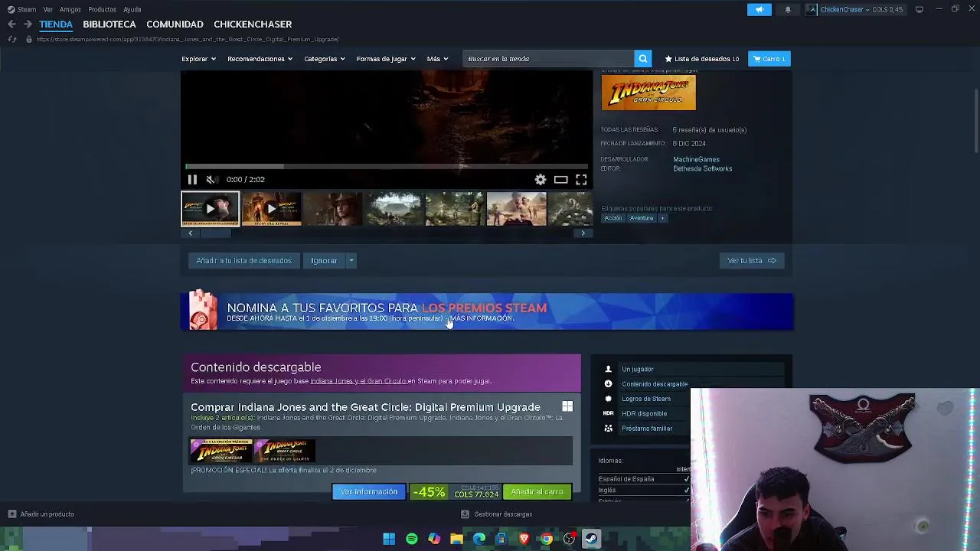This screenshot has height=551, width=980.
Task: Click the Aventura tag
Action: 642,218
